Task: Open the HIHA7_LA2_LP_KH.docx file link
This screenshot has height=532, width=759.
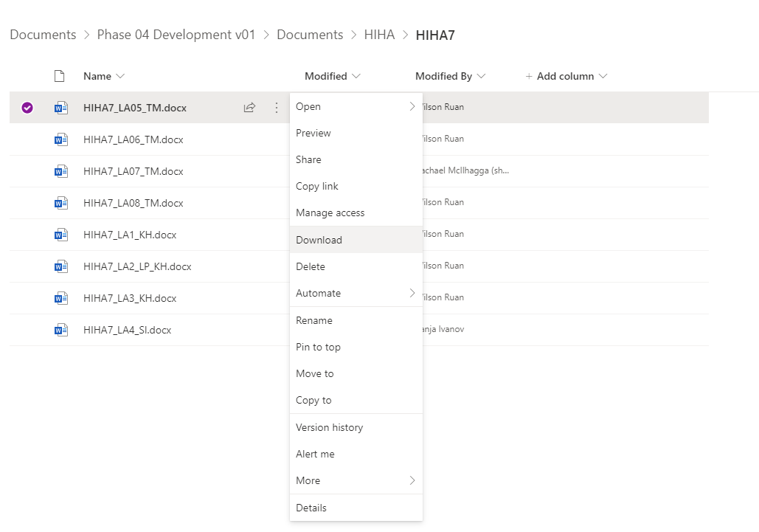Action: tap(137, 266)
